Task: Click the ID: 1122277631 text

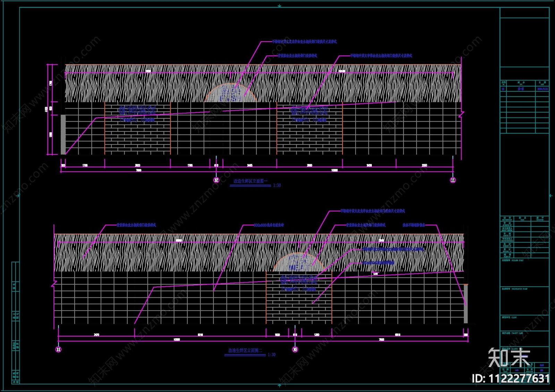Action: pos(511,378)
